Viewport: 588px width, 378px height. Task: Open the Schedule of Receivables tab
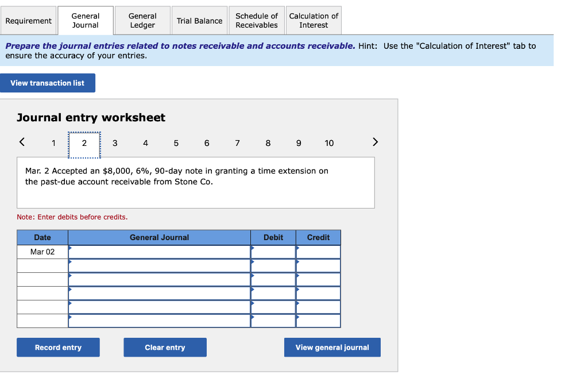click(256, 20)
